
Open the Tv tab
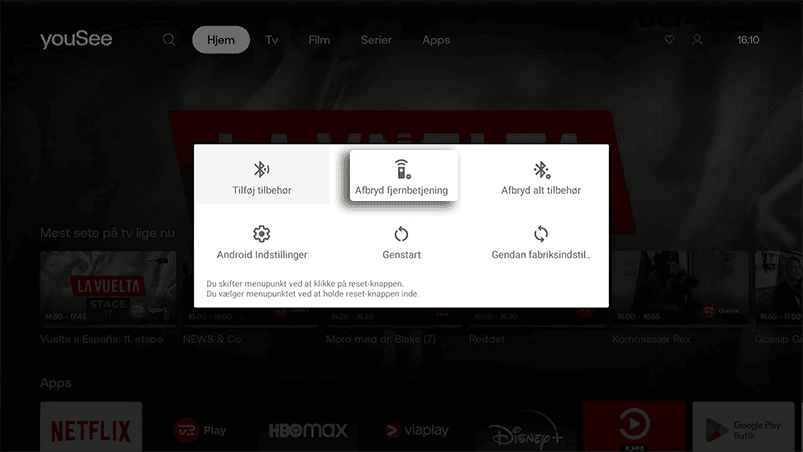click(x=272, y=40)
